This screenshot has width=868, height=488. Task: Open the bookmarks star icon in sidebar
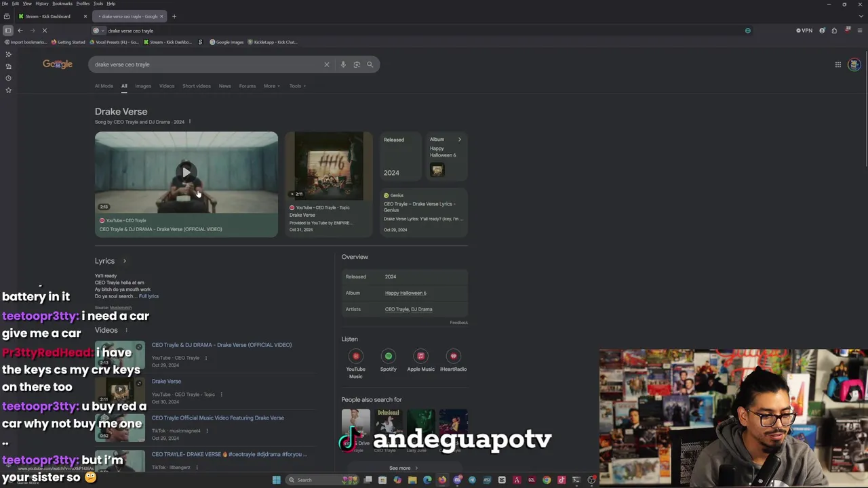[x=8, y=90]
